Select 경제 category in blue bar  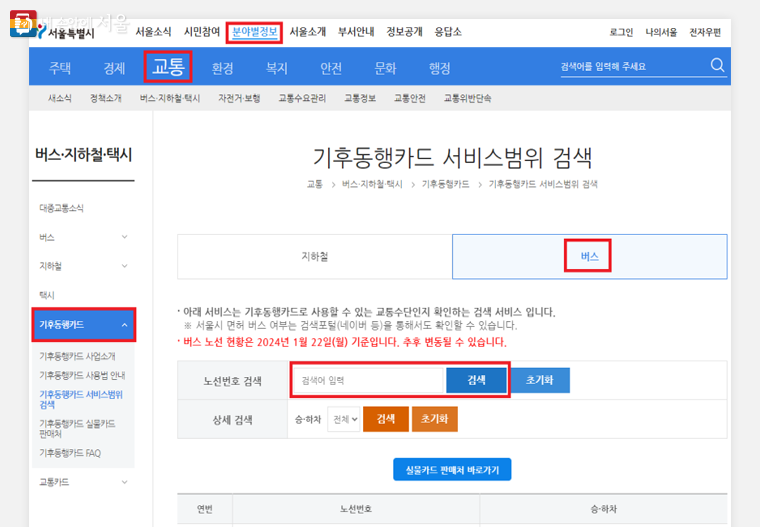(114, 67)
